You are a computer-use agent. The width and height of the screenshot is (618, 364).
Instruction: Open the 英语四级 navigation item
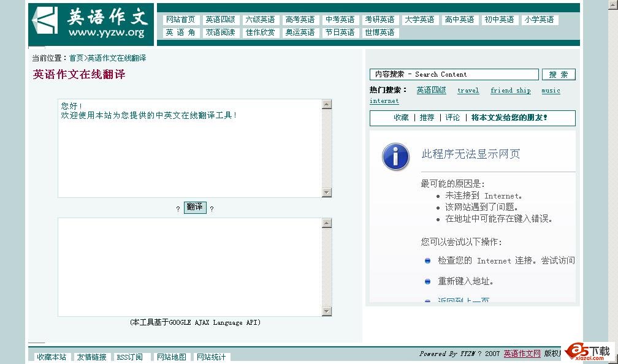tap(221, 19)
